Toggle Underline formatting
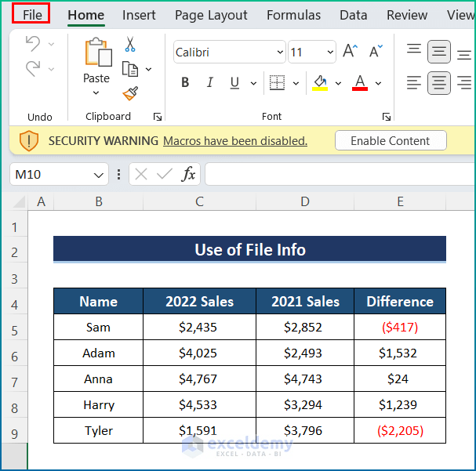 point(234,82)
